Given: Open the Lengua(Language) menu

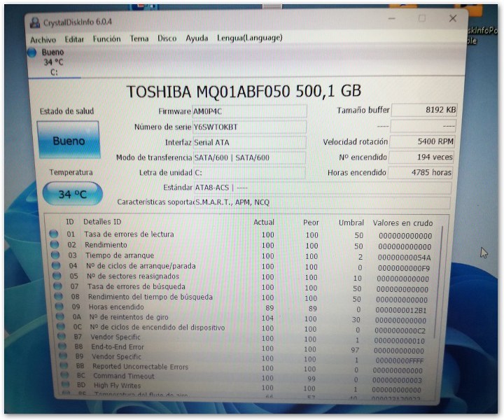Looking at the screenshot, I should [250, 38].
